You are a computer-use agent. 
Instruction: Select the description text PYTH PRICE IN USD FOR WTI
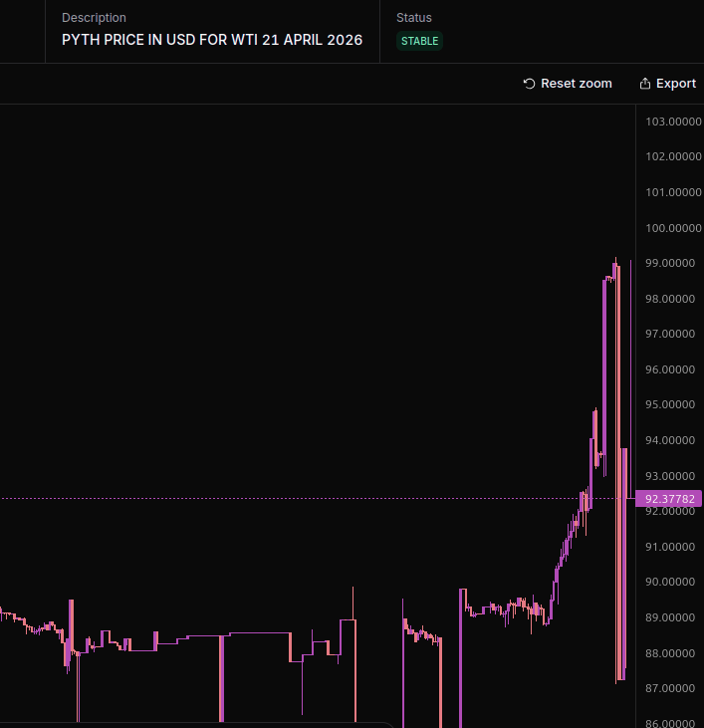click(x=159, y=40)
